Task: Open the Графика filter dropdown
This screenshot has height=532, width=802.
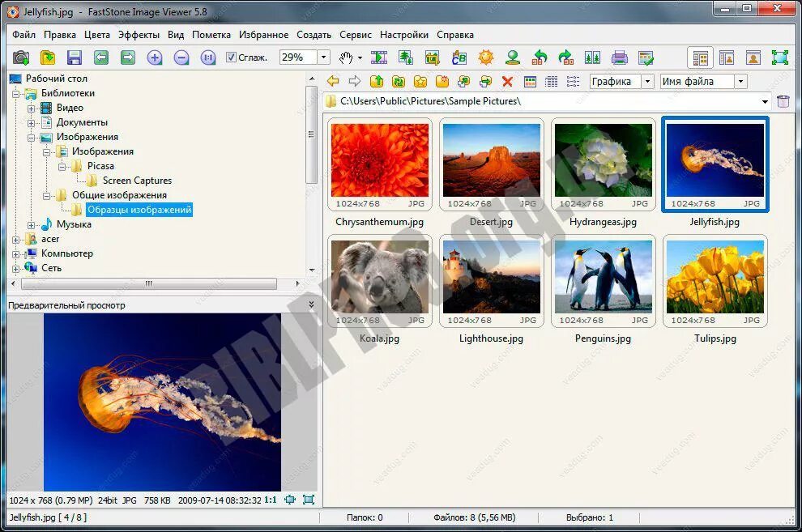Action: [647, 81]
